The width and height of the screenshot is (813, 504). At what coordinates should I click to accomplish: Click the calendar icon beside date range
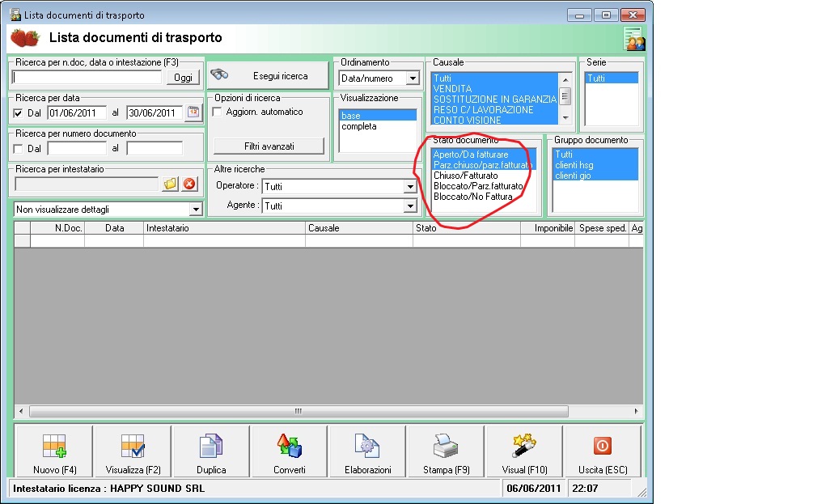193,112
